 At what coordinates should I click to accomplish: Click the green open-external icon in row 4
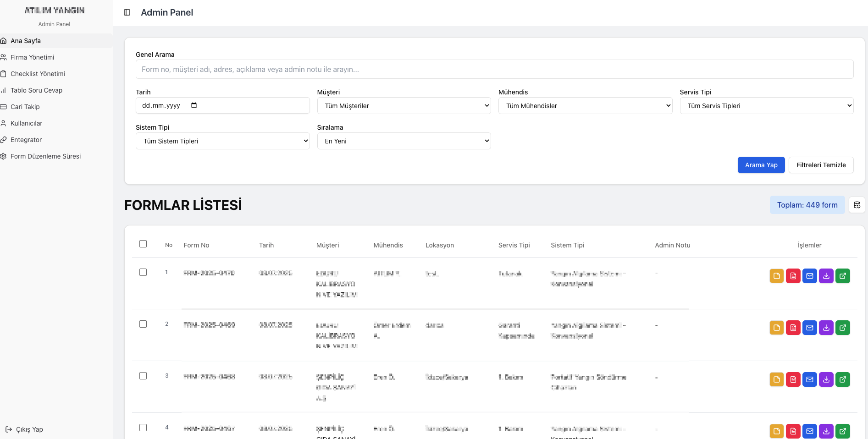tap(842, 431)
